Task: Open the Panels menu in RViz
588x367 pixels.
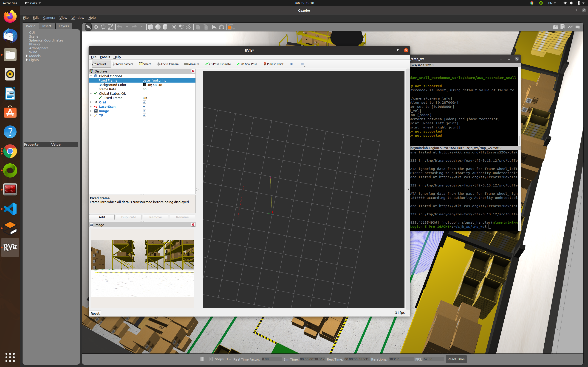Action: click(105, 57)
